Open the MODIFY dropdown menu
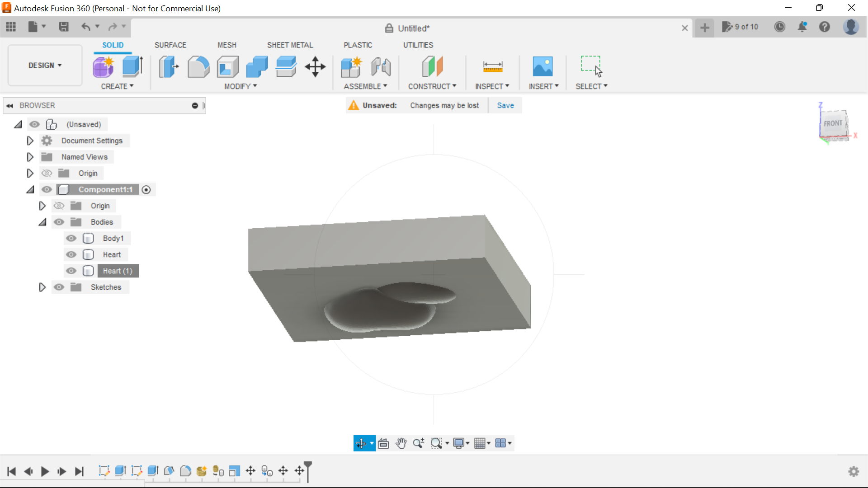868x488 pixels. click(x=240, y=86)
